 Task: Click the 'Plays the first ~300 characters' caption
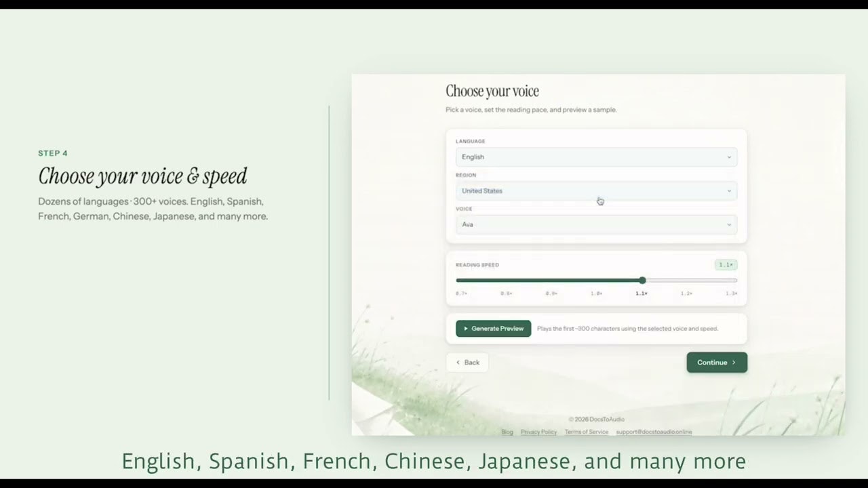coord(627,329)
